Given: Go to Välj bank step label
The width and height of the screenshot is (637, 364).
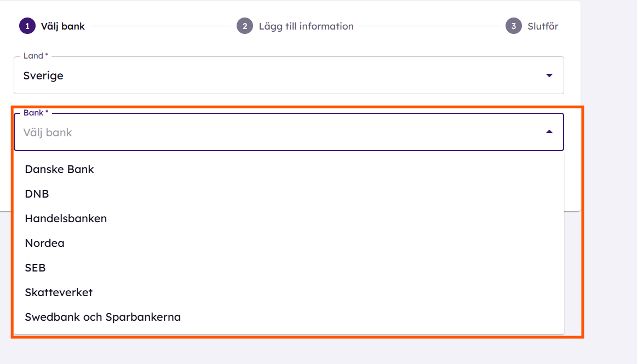Looking at the screenshot, I should [62, 26].
